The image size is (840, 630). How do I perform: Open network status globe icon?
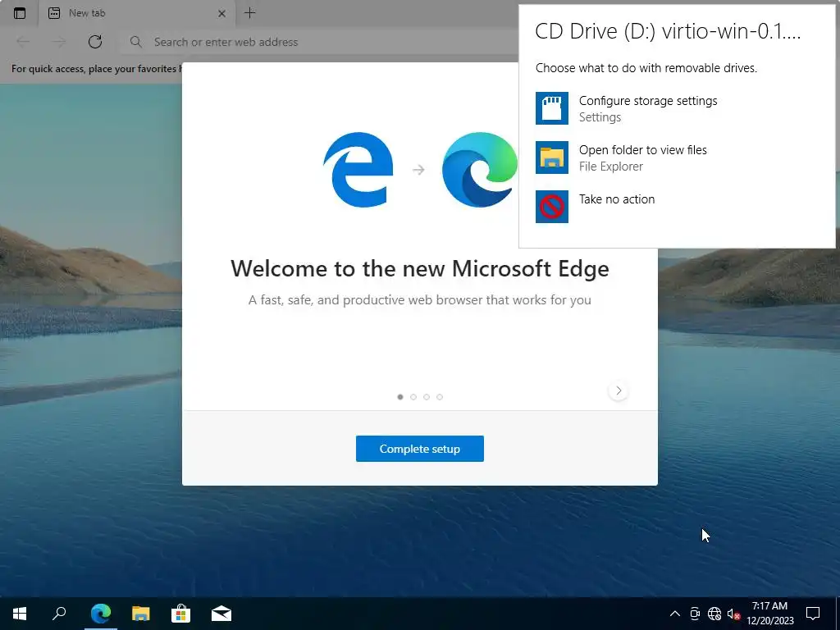714,614
